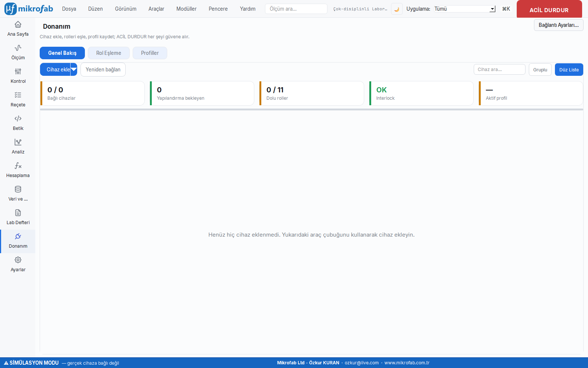Open the Dosya menu

point(69,9)
